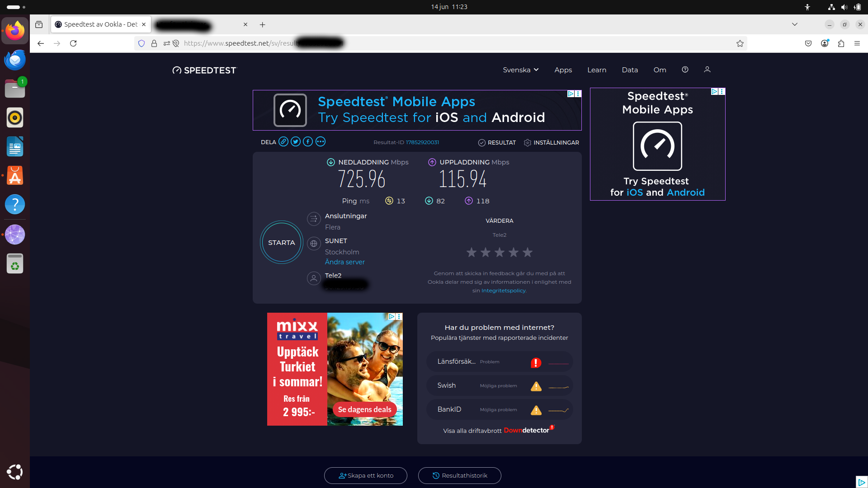Open more sharing options
The width and height of the screenshot is (868, 488).
coord(321,142)
